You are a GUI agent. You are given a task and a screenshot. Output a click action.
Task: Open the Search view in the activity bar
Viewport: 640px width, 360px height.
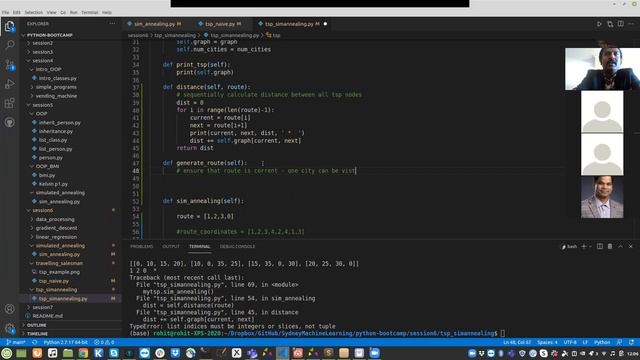pyautogui.click(x=9, y=45)
